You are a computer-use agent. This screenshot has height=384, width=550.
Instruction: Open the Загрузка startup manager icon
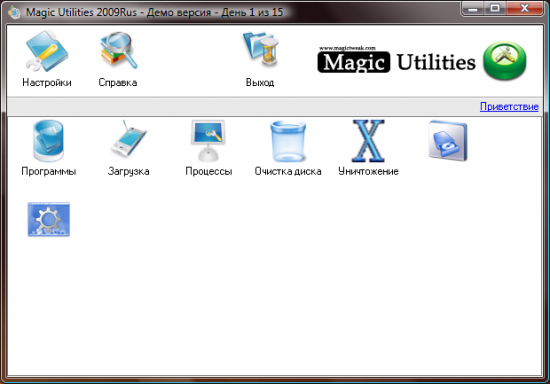(129, 138)
